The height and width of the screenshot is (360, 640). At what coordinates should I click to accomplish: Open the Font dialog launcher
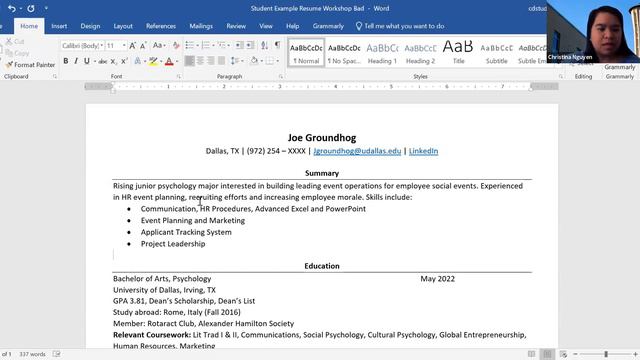coord(178,77)
